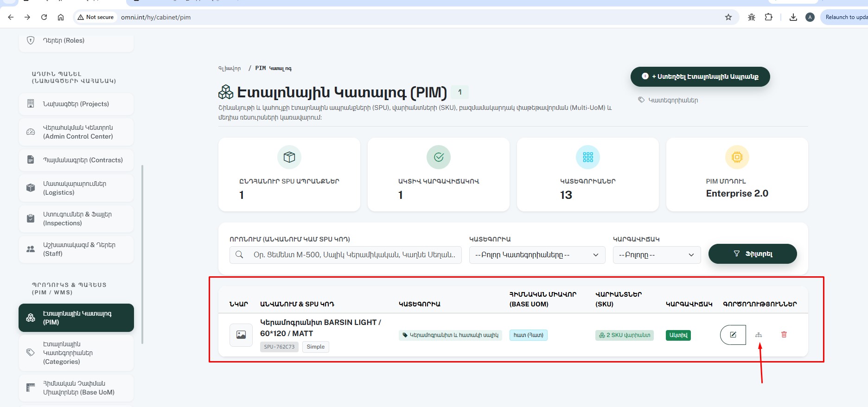Click the green active status badge

tap(678, 335)
